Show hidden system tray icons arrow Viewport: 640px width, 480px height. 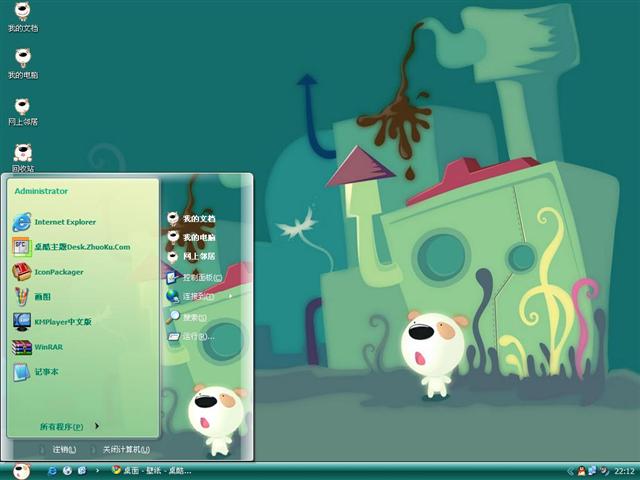(x=570, y=471)
